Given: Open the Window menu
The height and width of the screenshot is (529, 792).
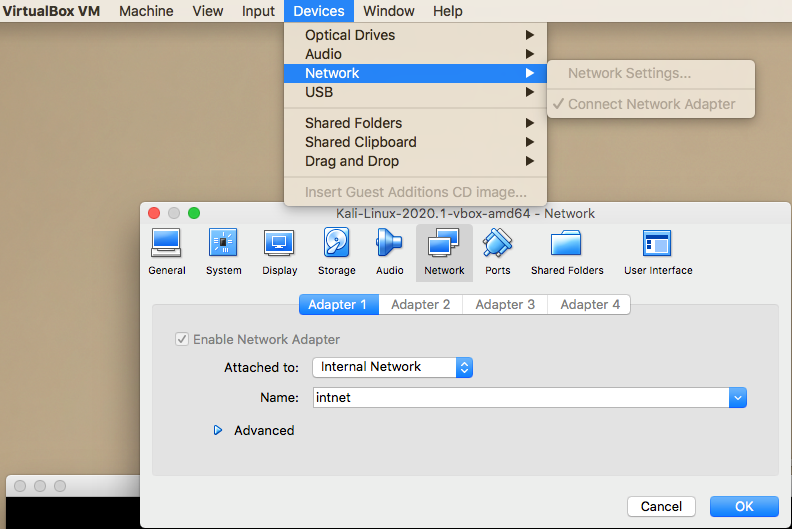Looking at the screenshot, I should pyautogui.click(x=388, y=11).
